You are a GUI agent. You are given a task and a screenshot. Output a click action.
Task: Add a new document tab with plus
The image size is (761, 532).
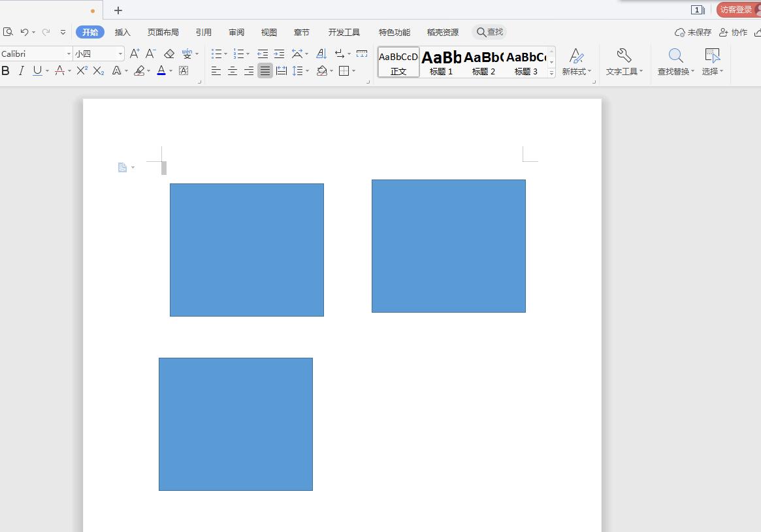[118, 10]
